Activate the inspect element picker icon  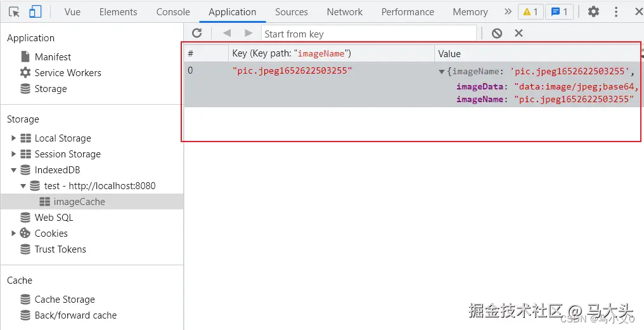click(14, 12)
